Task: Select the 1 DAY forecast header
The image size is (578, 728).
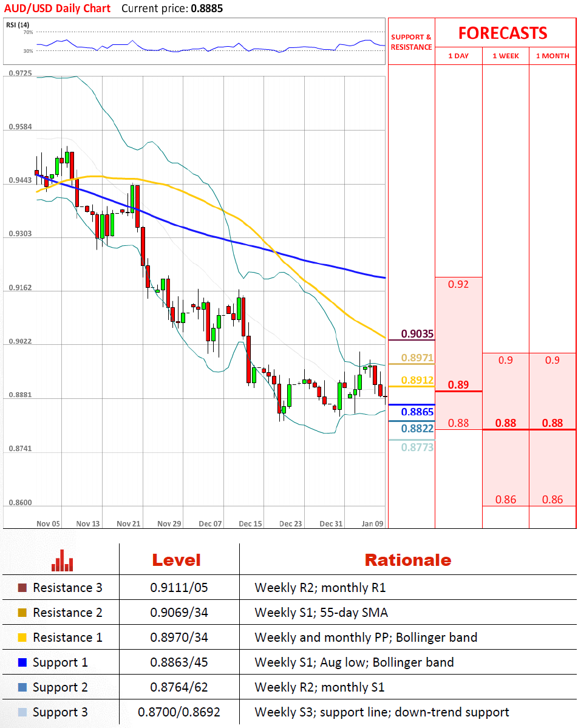Action: (x=458, y=56)
